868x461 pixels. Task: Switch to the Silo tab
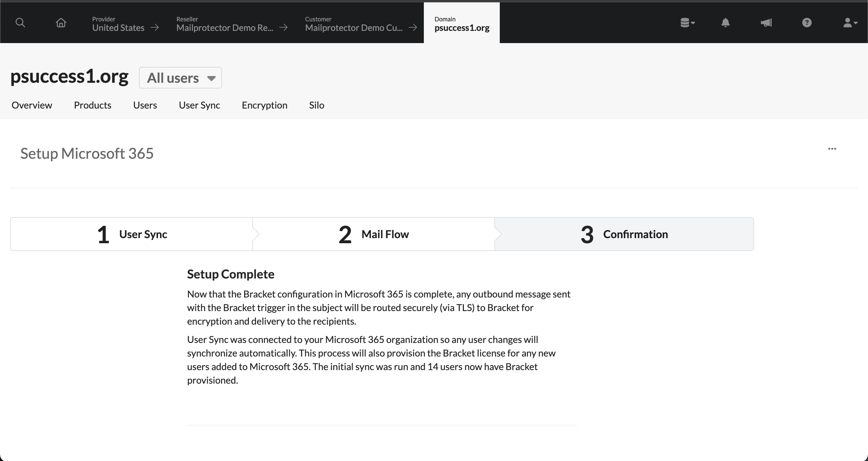click(x=317, y=105)
